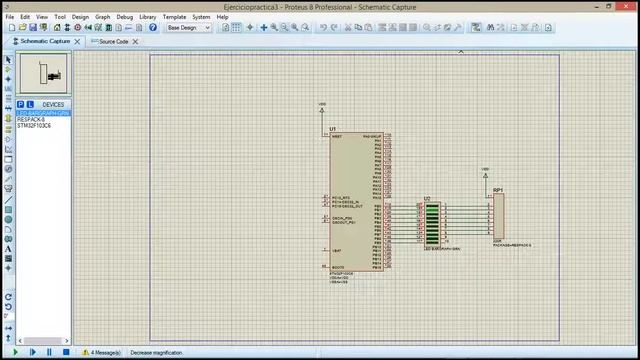Open a project with folder icon
This screenshot has height=360, width=640.
point(22,27)
